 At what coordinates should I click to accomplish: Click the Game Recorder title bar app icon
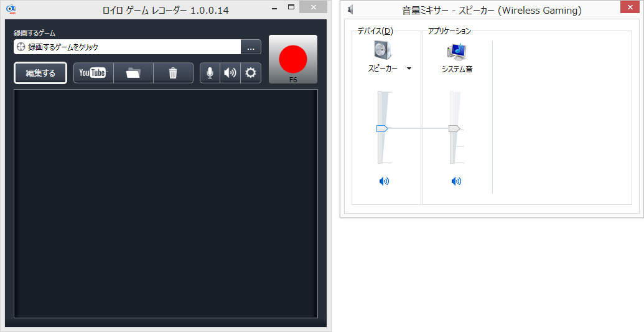(x=11, y=8)
